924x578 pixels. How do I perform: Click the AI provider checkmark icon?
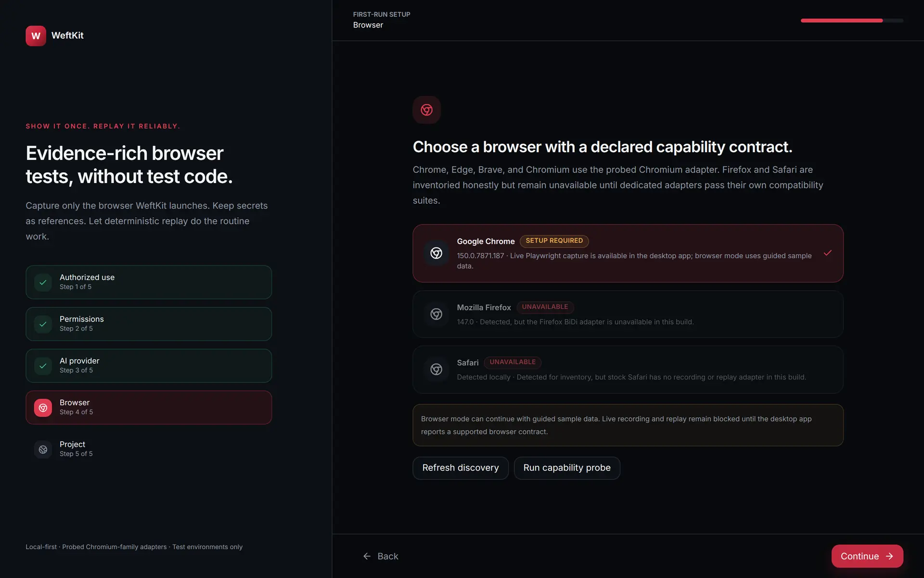(x=43, y=366)
